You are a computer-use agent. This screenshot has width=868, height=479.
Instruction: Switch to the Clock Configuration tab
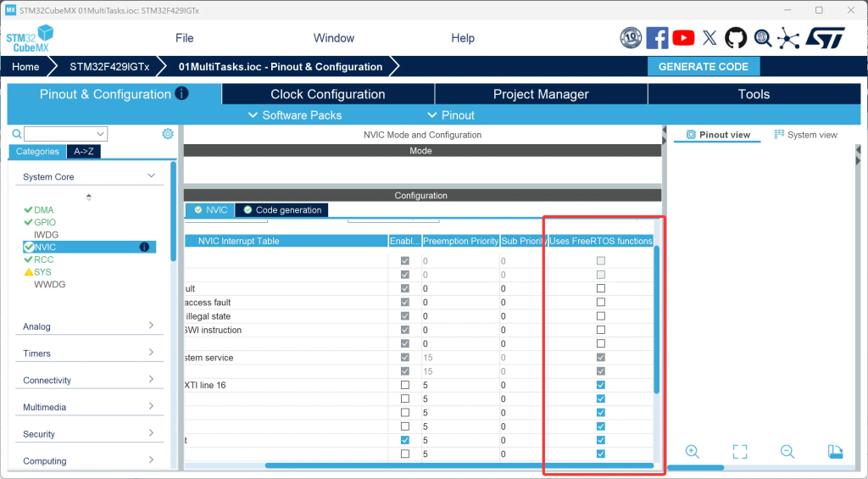pos(328,94)
